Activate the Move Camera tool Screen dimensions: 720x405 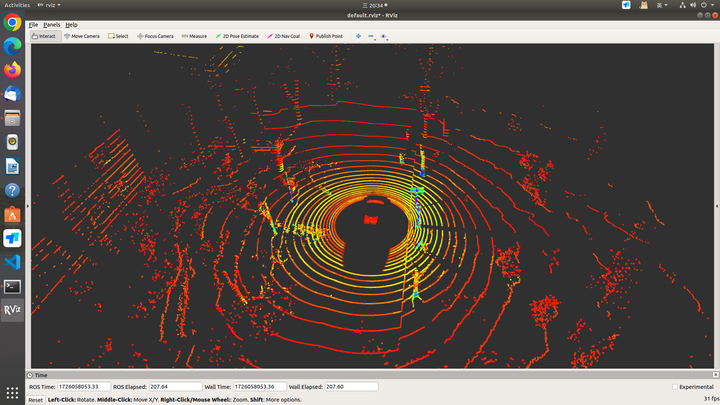[x=81, y=36]
